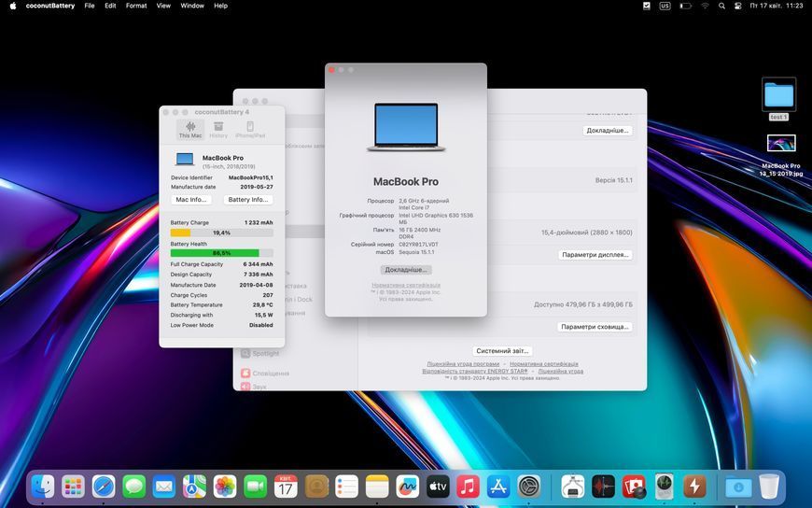This screenshot has width=812, height=508.
Task: Open Нормативна сертифікація link in the about window
Action: point(406,285)
